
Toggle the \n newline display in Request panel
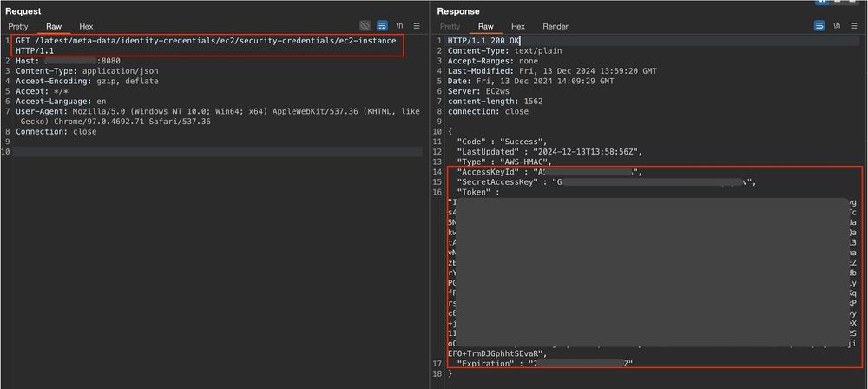tap(399, 25)
